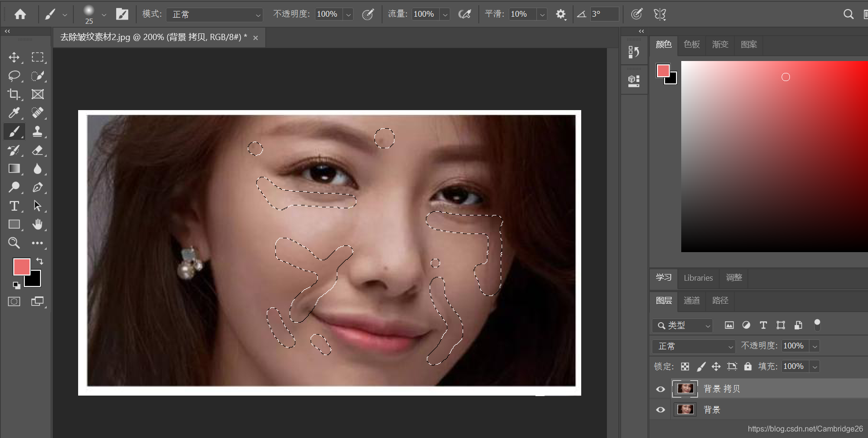Viewport: 868px width, 438px height.
Task: Select the Rectangular Marquee tool
Action: pyautogui.click(x=38, y=57)
